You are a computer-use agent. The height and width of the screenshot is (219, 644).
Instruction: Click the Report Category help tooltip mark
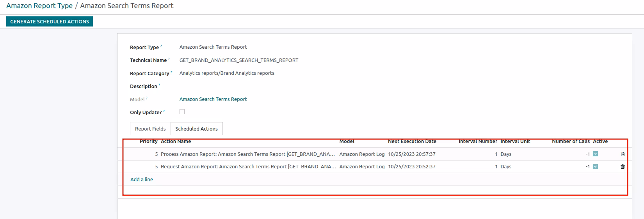pyautogui.click(x=171, y=72)
